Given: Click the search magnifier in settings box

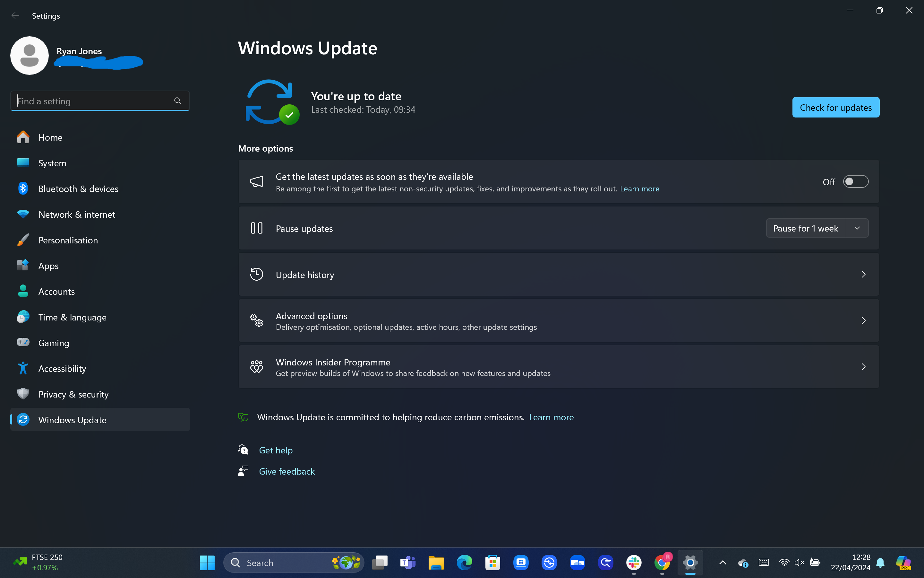Looking at the screenshot, I should [177, 101].
